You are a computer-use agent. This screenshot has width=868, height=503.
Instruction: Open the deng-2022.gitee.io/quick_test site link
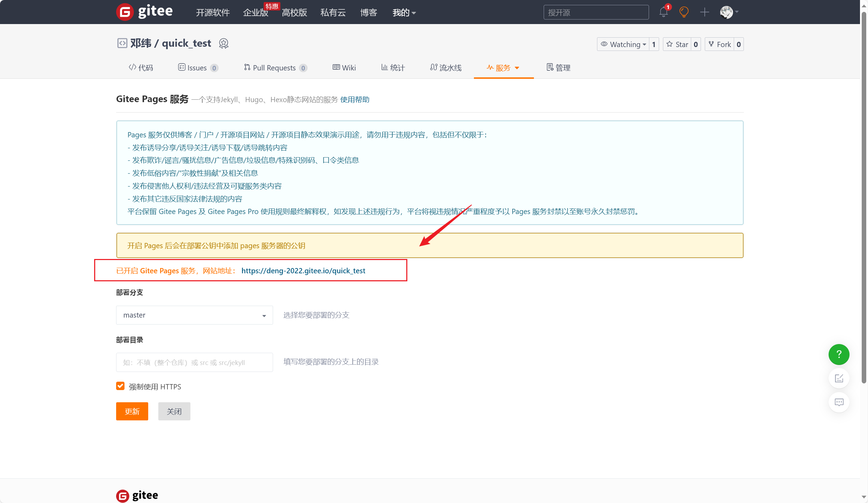303,271
